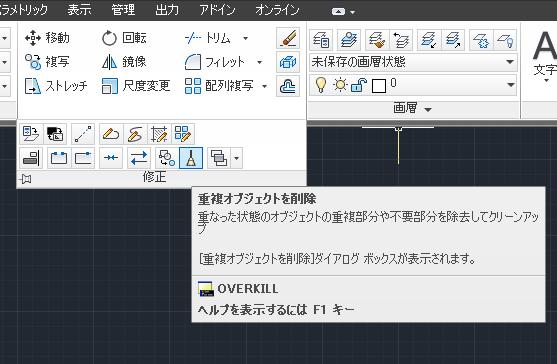
Task: Click the ribbon minimize toggle button
Action: (x=338, y=12)
